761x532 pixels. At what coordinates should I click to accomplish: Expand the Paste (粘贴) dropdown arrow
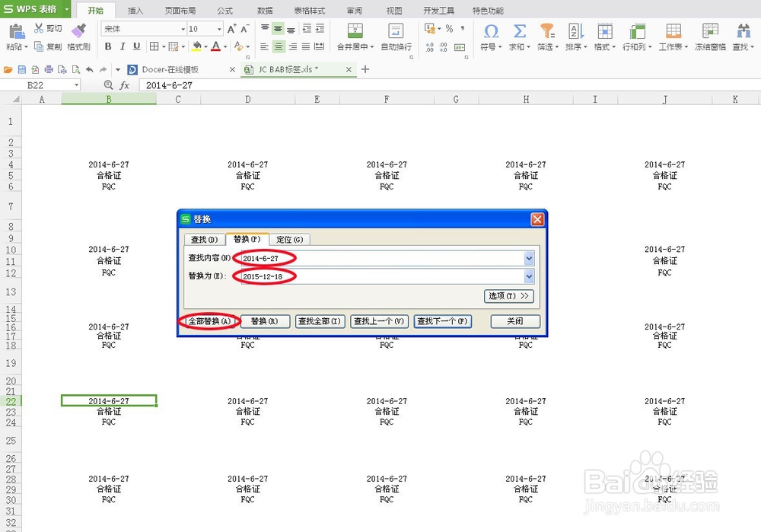point(26,47)
